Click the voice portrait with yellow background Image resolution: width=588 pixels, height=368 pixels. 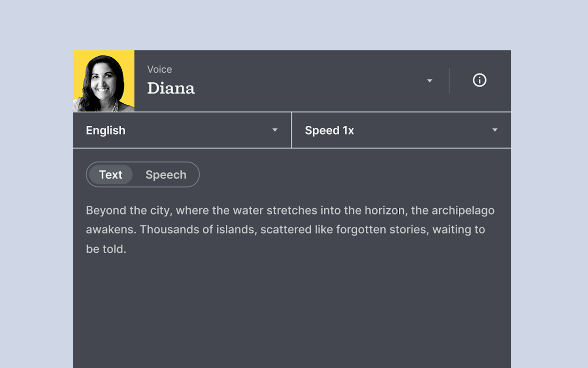[x=103, y=80]
